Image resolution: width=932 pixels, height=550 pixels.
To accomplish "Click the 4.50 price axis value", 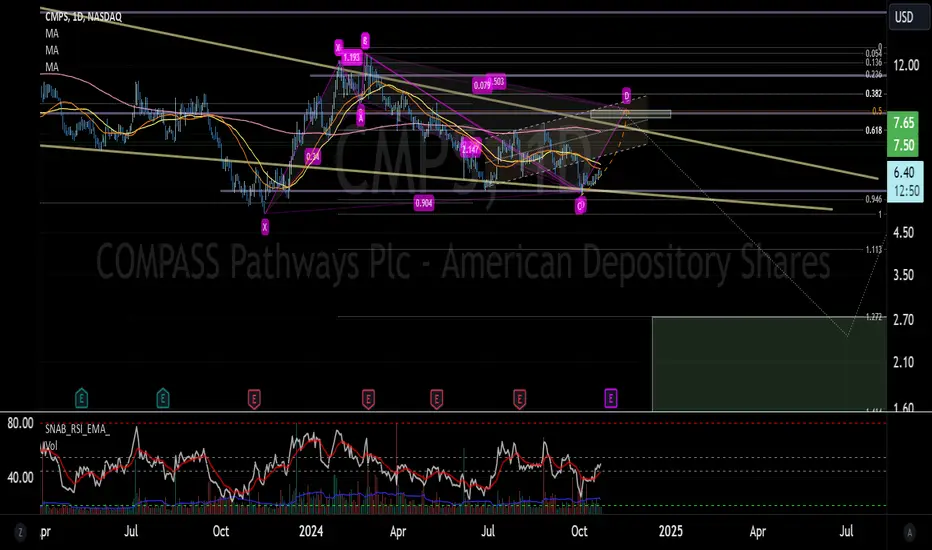I will point(903,232).
